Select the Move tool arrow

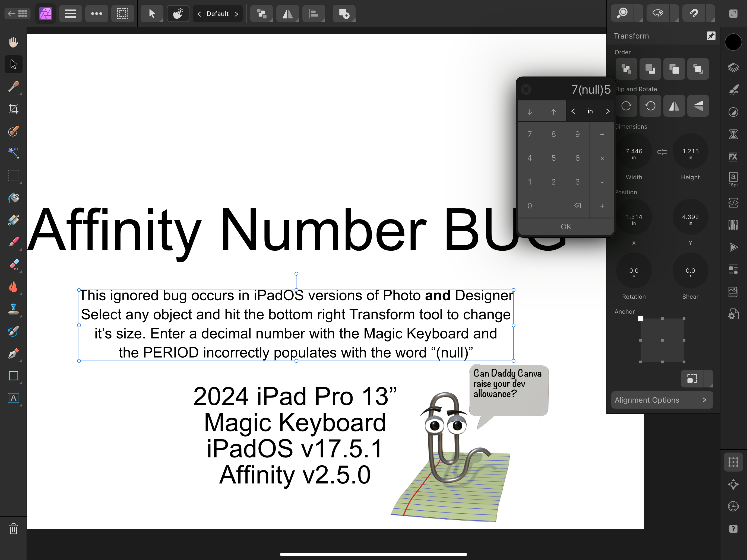click(14, 64)
